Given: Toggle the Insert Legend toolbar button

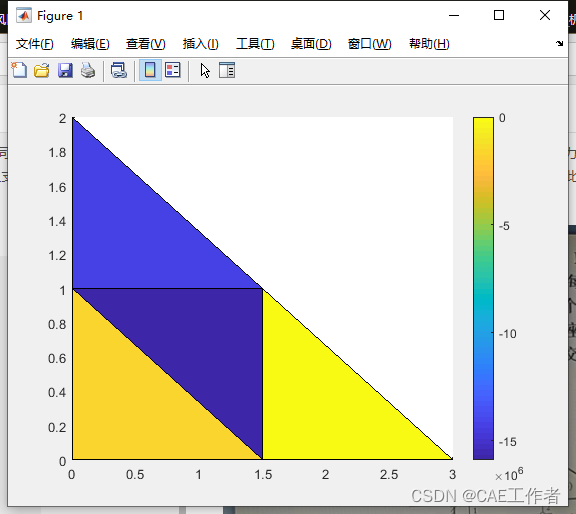Looking at the screenshot, I should 173,70.
